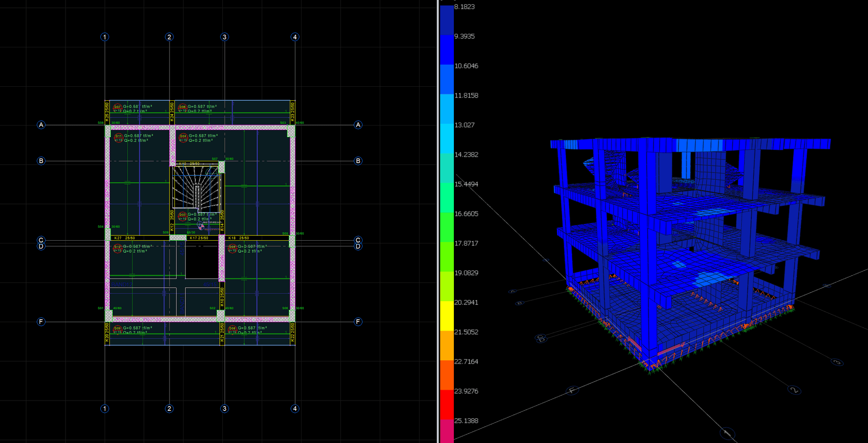Click the D04 slab marker circle
This screenshot has width=868, height=443.
(x=183, y=137)
